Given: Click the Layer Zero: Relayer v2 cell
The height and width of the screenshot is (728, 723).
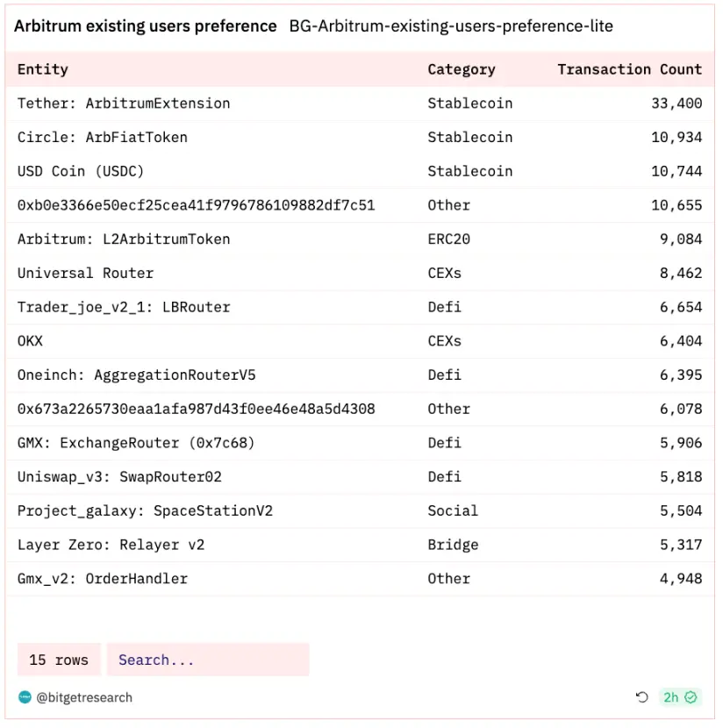Looking at the screenshot, I should pyautogui.click(x=111, y=545).
